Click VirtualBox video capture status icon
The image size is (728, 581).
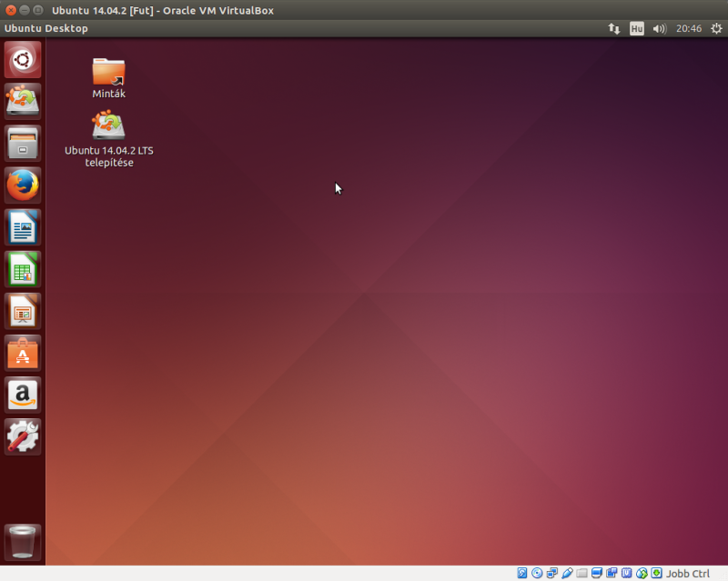tap(612, 573)
